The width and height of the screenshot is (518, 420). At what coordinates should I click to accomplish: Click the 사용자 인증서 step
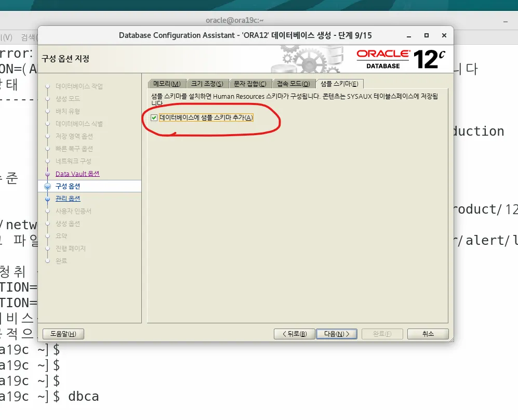[73, 211]
